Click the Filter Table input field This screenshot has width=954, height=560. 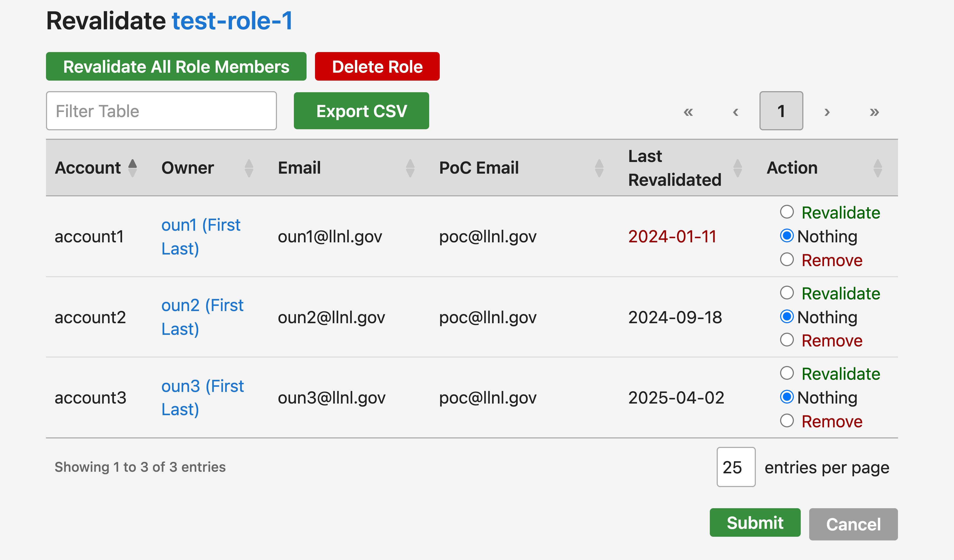161,111
